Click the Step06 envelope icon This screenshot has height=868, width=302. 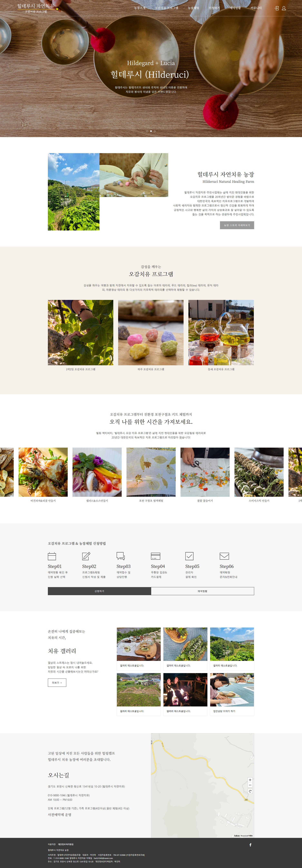tap(224, 556)
